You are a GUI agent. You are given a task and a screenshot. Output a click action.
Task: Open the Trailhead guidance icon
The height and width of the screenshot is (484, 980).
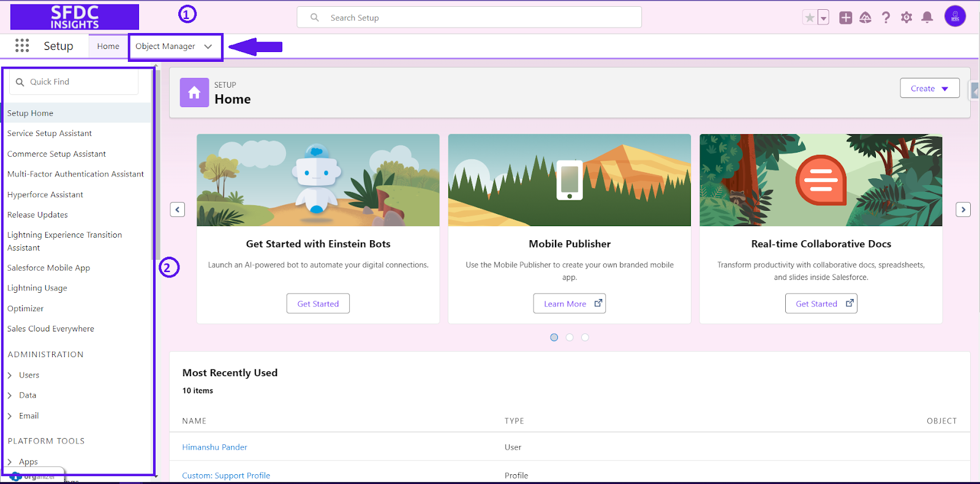pyautogui.click(x=865, y=18)
